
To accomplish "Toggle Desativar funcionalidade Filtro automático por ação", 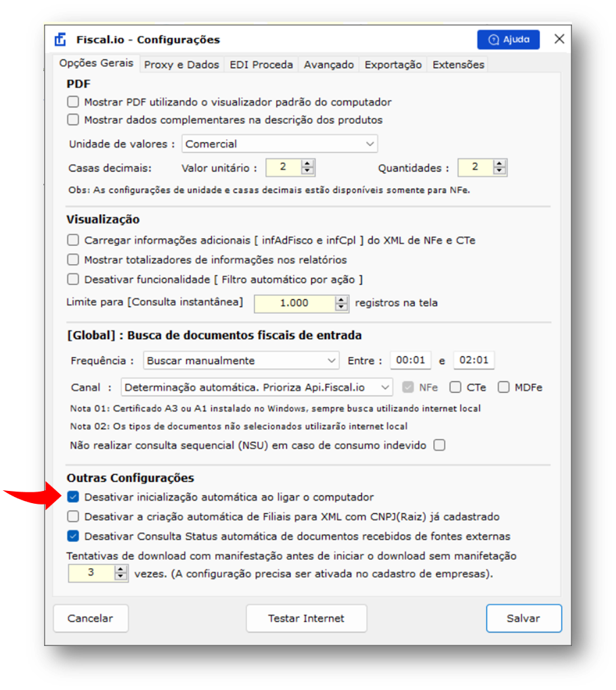I will pyautogui.click(x=73, y=280).
